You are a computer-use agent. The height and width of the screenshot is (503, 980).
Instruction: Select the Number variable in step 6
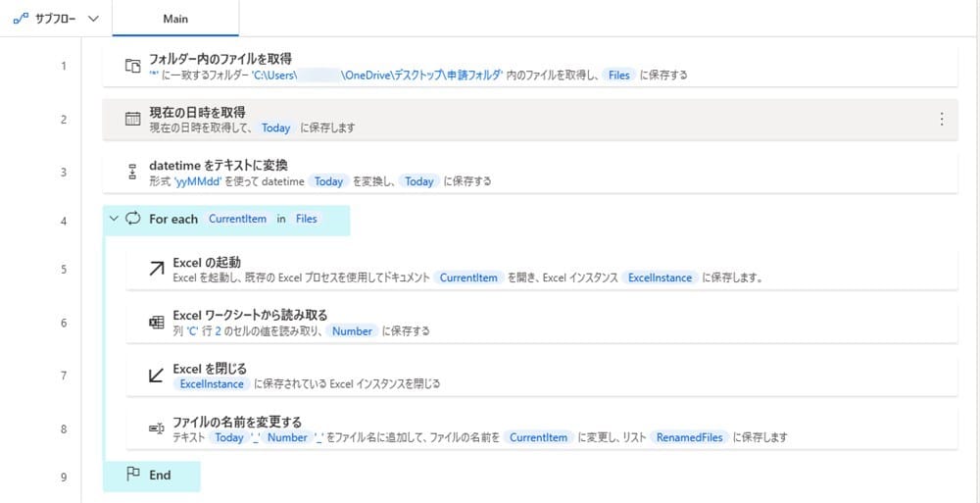352,331
